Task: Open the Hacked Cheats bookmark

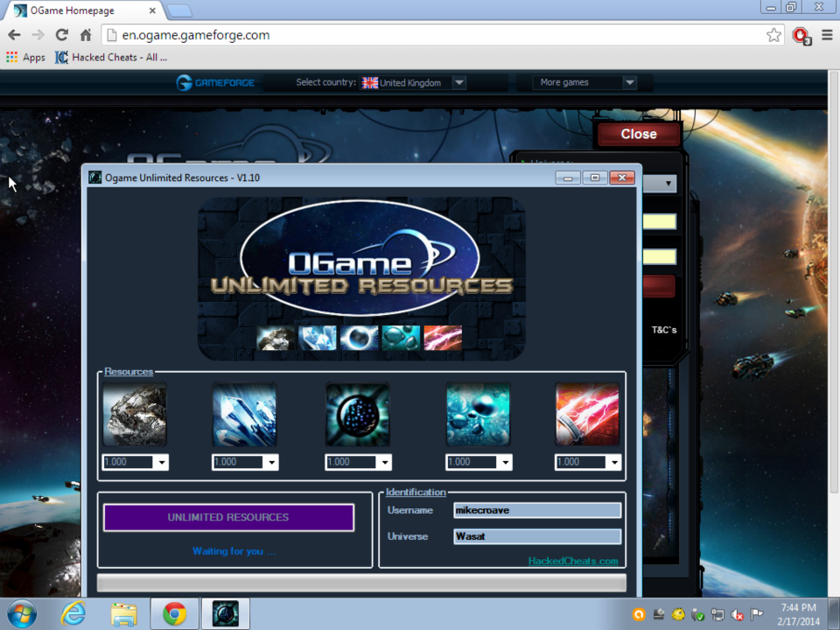Action: (x=111, y=58)
